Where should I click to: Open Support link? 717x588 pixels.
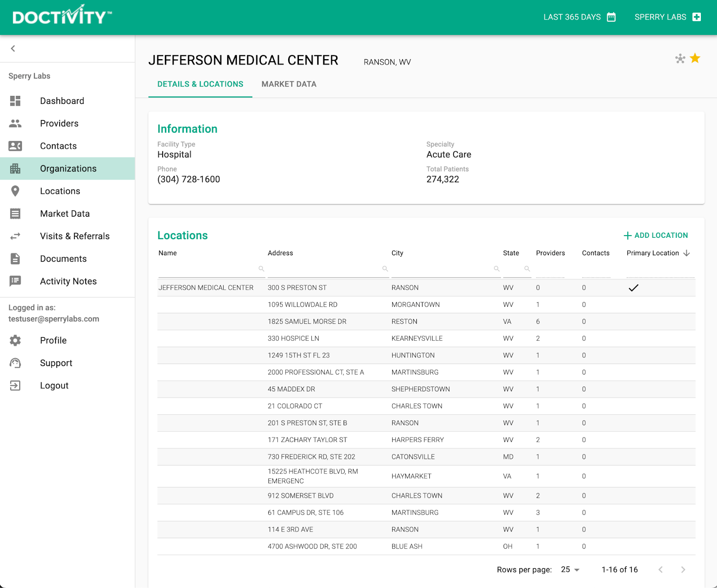pyautogui.click(x=67, y=363)
